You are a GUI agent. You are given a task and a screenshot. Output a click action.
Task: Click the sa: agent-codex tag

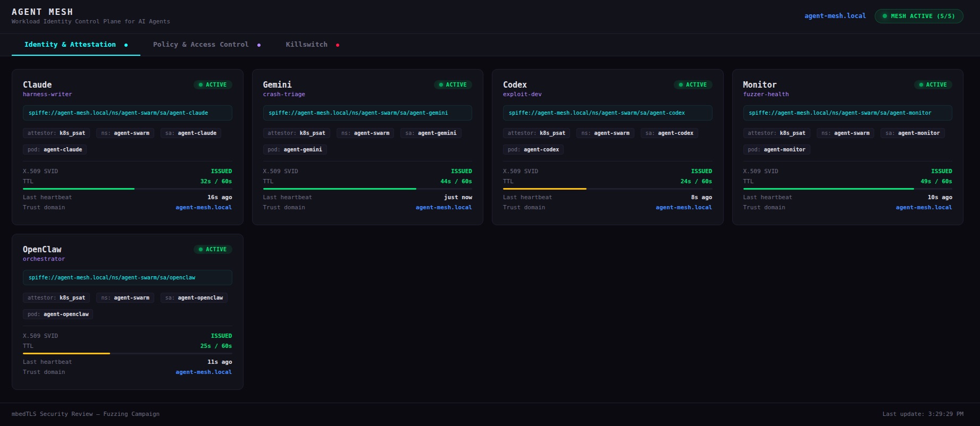tap(669, 133)
